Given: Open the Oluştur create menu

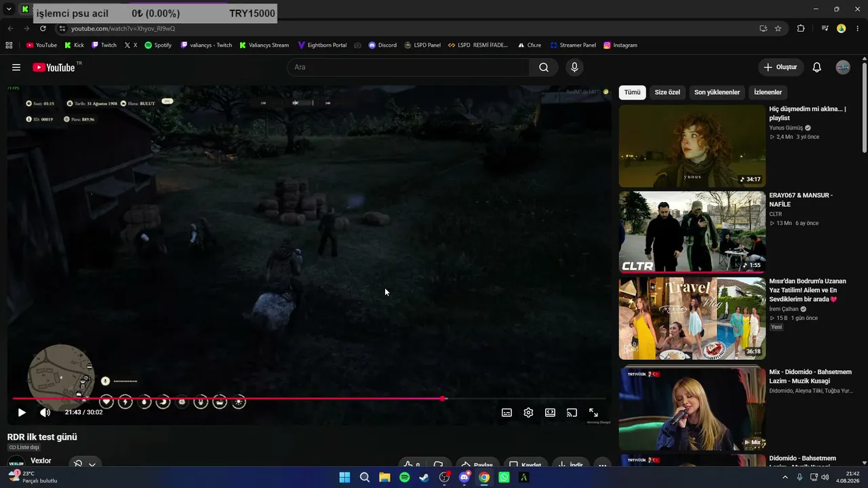Looking at the screenshot, I should [x=781, y=67].
